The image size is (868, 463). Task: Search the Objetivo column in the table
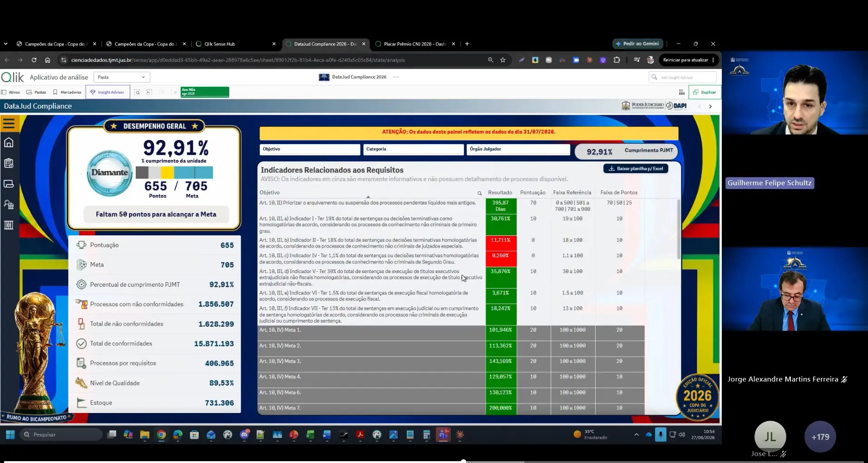tap(479, 193)
